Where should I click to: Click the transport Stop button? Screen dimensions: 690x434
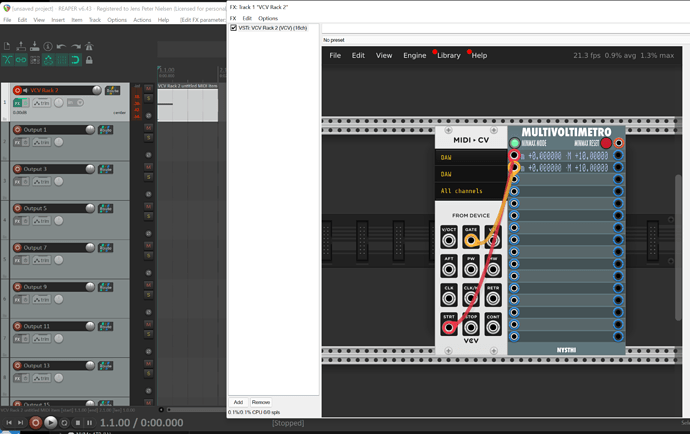pos(77,423)
